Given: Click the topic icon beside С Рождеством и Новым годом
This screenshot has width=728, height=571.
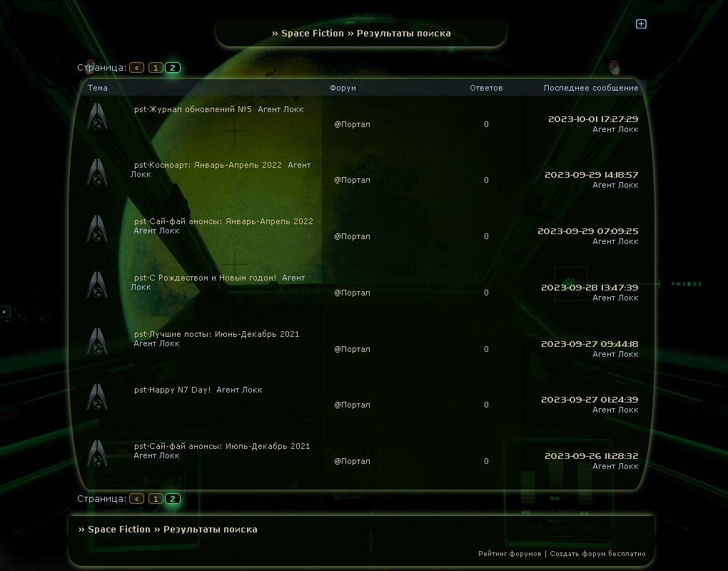Looking at the screenshot, I should click(97, 285).
